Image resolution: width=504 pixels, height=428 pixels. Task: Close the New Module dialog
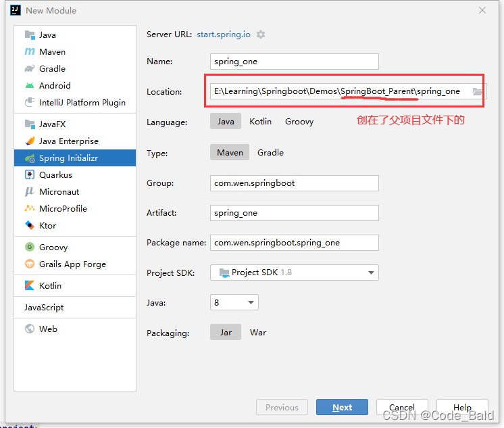pyautogui.click(x=482, y=10)
